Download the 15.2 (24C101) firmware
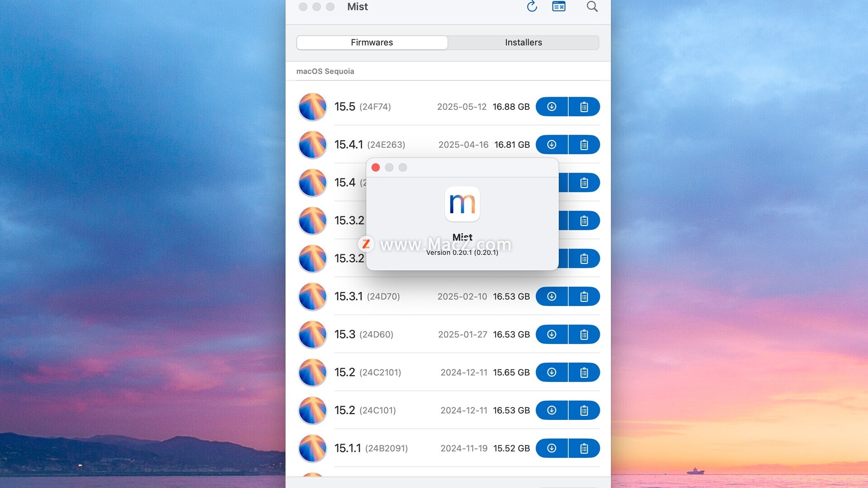 (552, 410)
